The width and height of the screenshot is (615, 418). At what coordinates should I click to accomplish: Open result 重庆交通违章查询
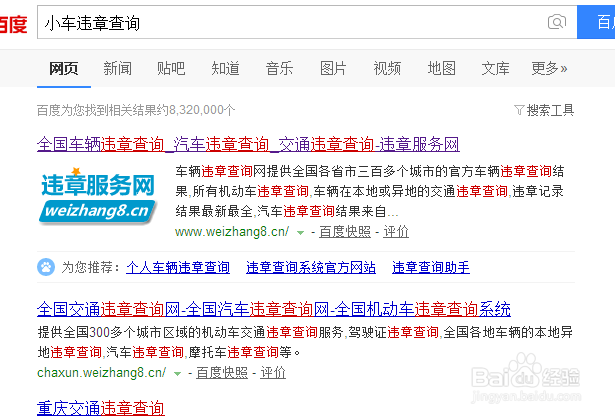[101, 408]
